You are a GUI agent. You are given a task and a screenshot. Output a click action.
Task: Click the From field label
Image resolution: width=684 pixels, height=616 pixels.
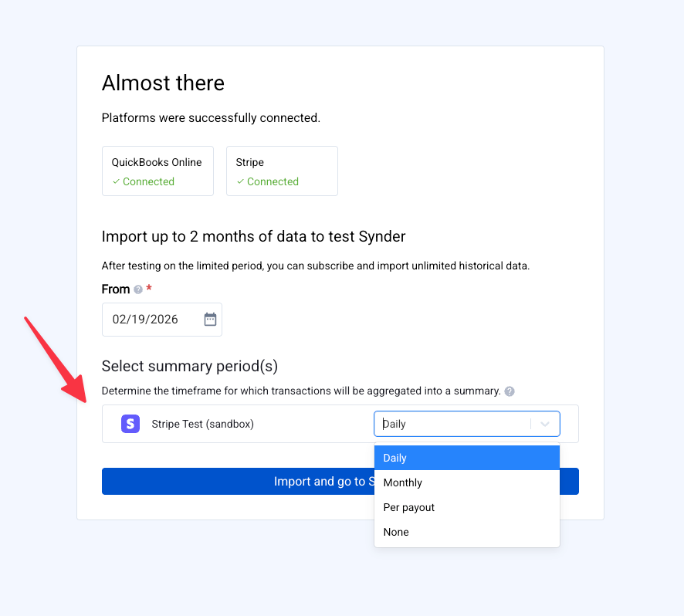coord(116,289)
